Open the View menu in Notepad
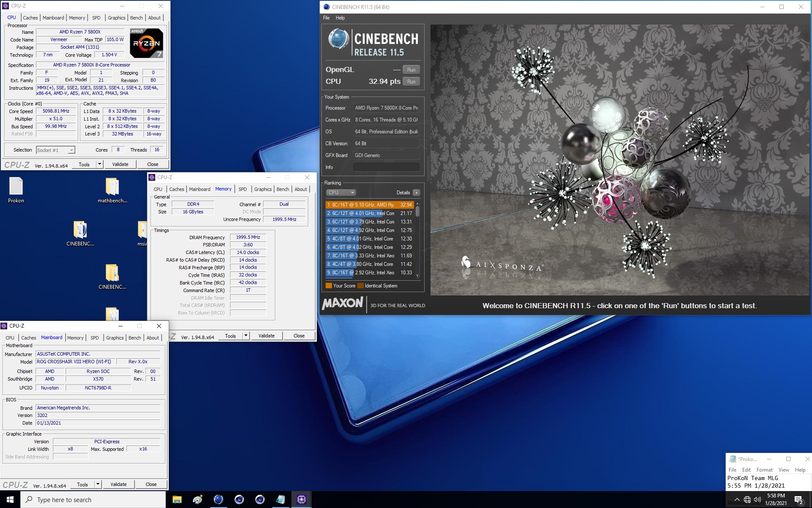812x508 pixels. (784, 470)
